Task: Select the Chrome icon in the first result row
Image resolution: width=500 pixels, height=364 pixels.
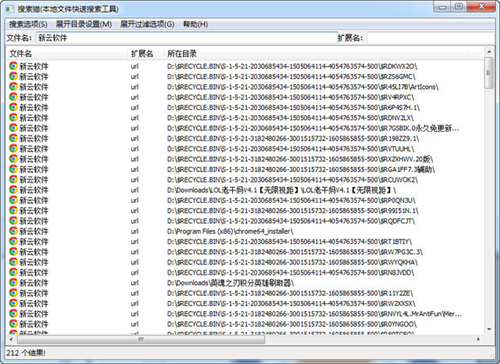Action: (x=13, y=66)
